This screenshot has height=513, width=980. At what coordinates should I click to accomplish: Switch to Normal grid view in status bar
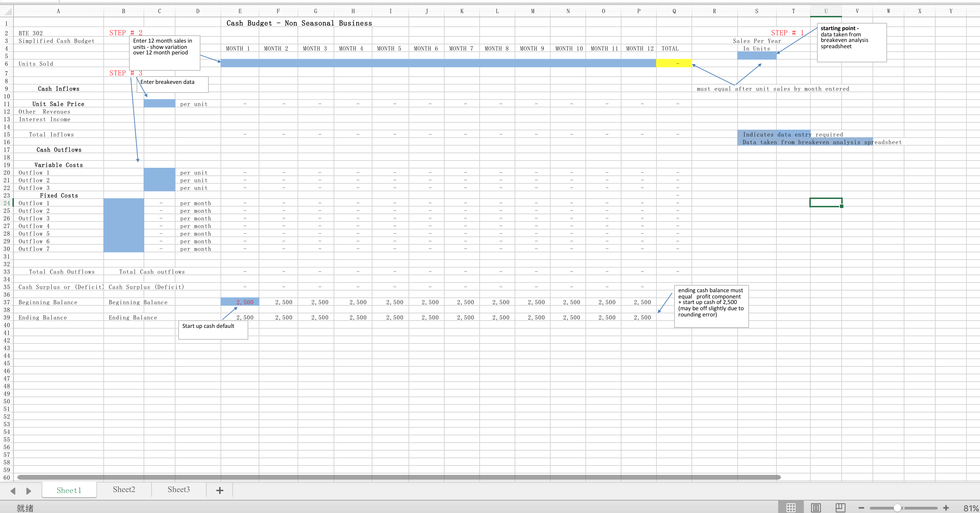pos(791,507)
